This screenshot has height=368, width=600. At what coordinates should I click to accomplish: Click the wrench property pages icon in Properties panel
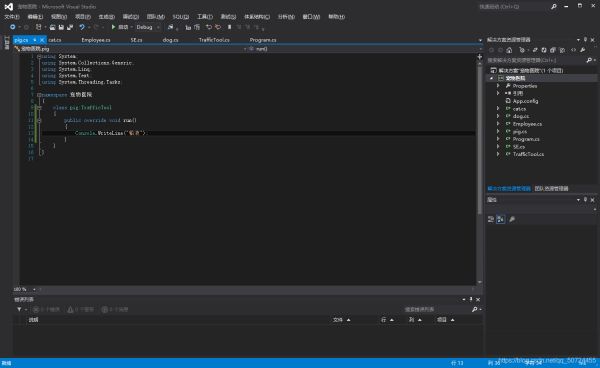pyautogui.click(x=512, y=219)
